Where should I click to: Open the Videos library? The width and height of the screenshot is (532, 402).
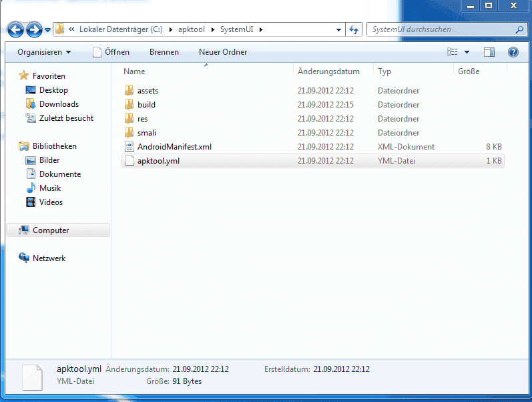click(x=51, y=202)
